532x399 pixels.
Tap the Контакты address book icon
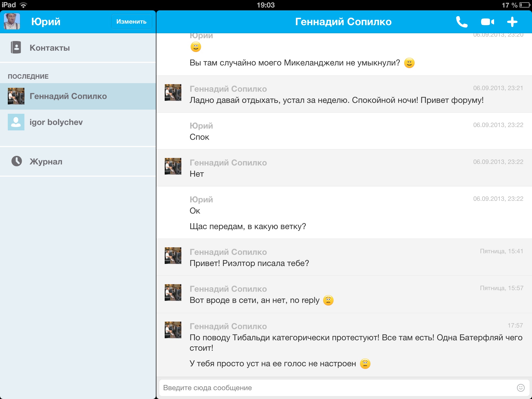point(16,48)
